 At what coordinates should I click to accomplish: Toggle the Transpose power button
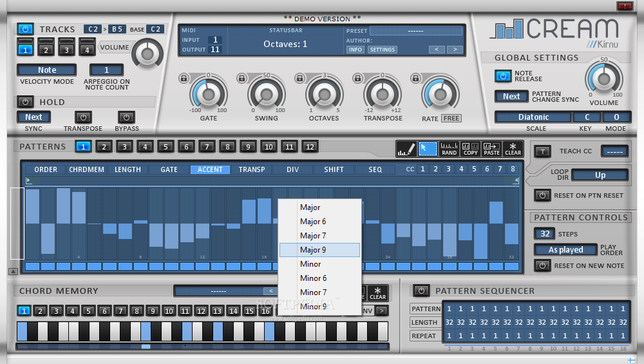pyautogui.click(x=83, y=117)
